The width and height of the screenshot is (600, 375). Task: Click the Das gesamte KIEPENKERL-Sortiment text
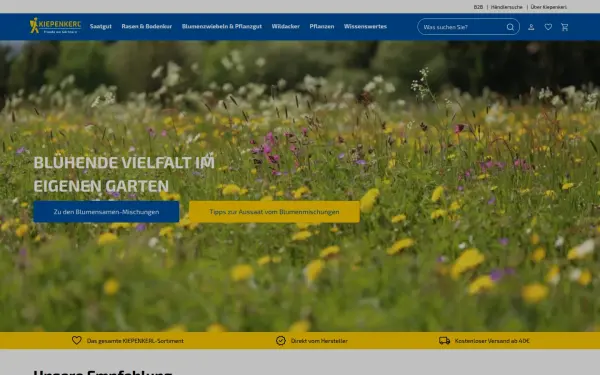135,341
